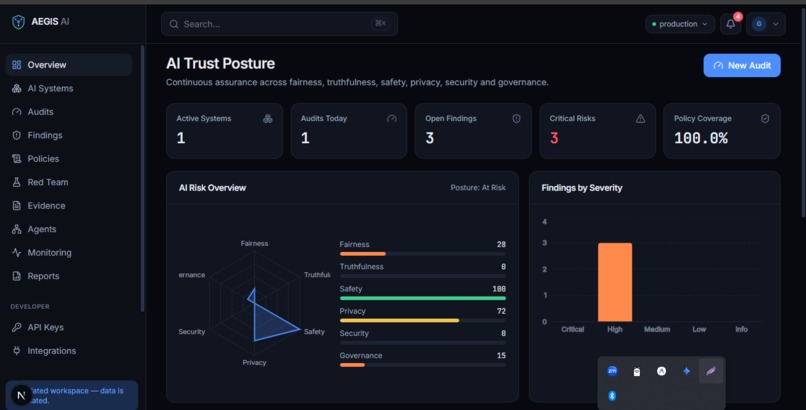
Task: Open the Policies page
Action: tap(69, 159)
